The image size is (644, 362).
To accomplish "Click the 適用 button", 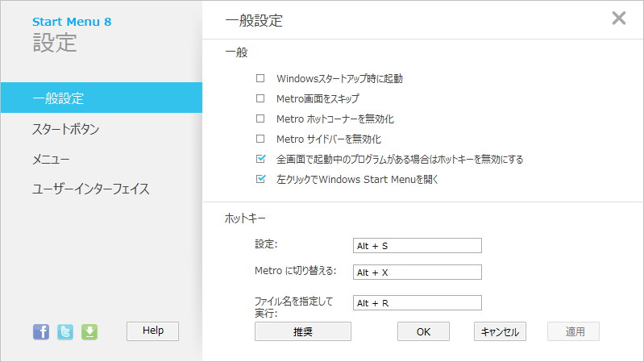I will point(573,331).
